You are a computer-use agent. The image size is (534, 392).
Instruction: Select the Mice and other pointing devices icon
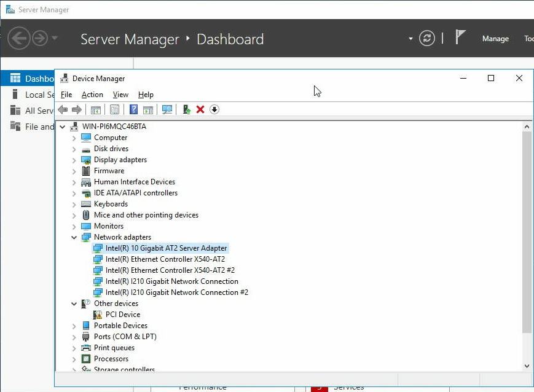coord(86,215)
